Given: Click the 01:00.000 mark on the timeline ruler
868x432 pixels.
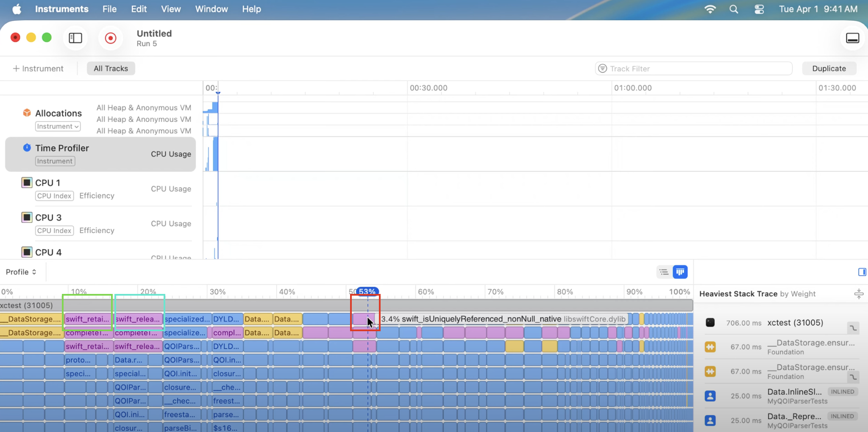Looking at the screenshot, I should coord(633,88).
